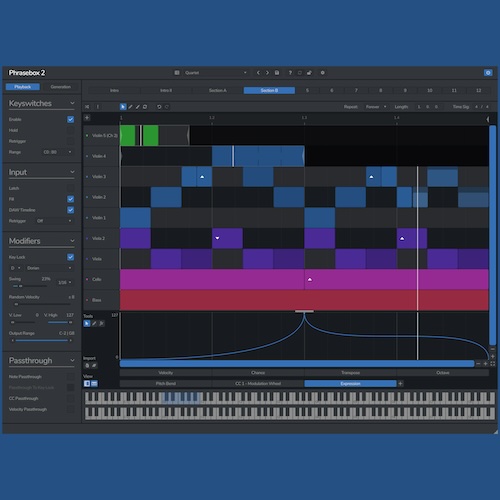
Task: Toggle Keyswitches Hold checkbox
Action: (70, 130)
